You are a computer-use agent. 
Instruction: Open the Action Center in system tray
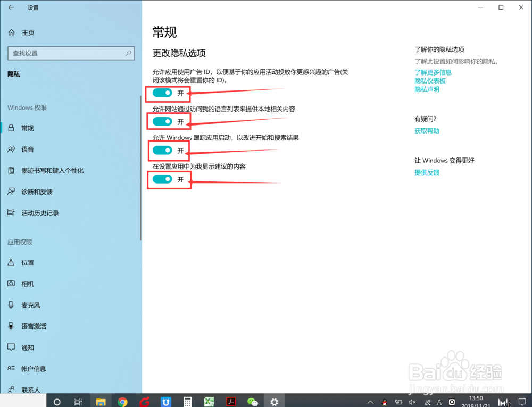coord(522,401)
